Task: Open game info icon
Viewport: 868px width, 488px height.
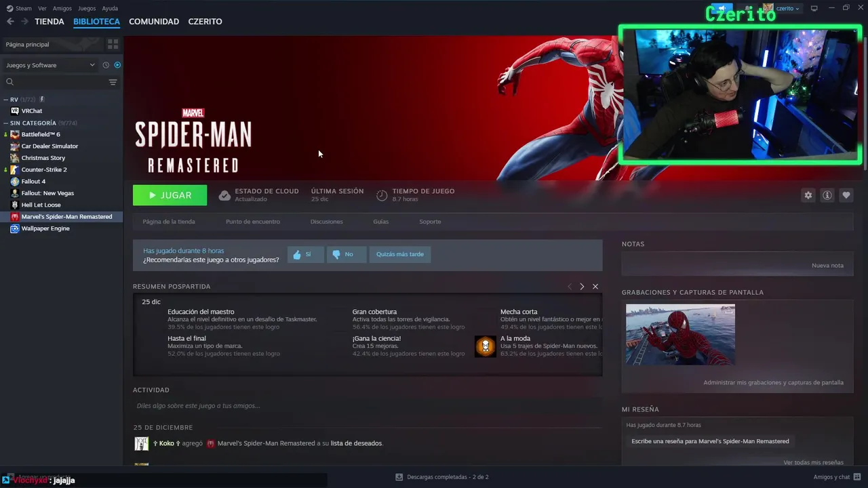Action: coord(827,195)
